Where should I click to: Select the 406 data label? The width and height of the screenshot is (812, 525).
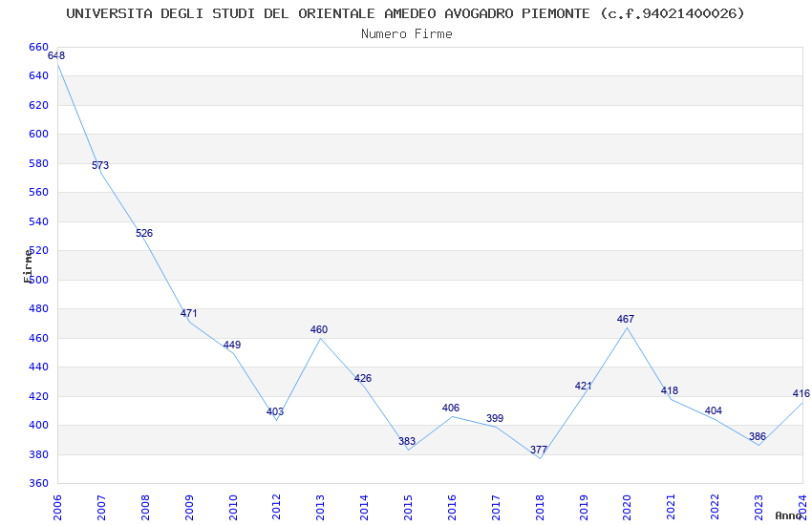pyautogui.click(x=451, y=408)
